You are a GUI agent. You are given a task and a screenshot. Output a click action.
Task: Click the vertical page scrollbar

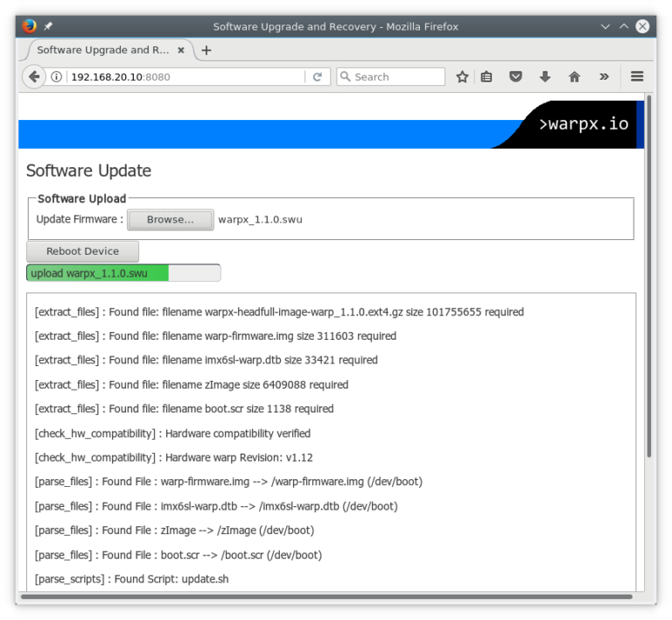click(x=648, y=280)
